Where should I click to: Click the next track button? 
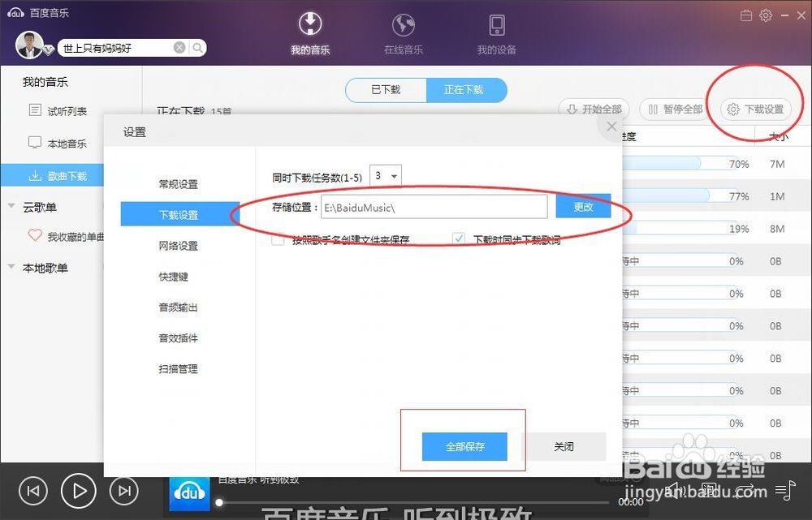124,491
